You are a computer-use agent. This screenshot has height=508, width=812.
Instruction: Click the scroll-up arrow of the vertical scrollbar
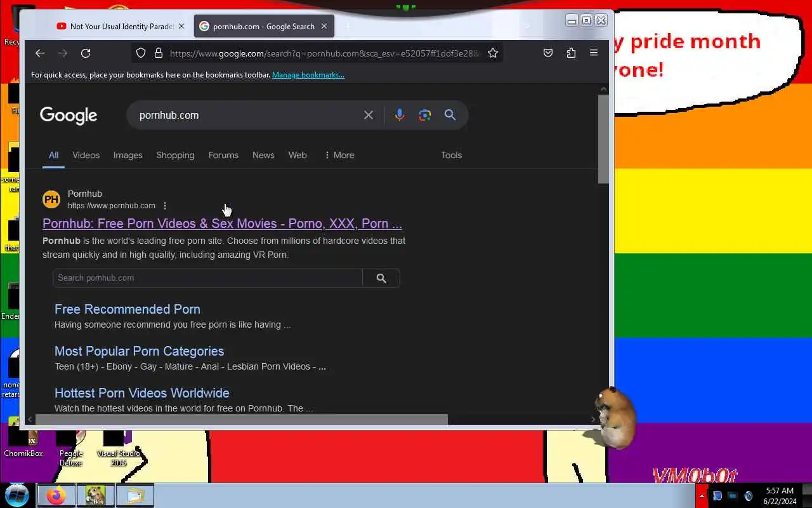[x=603, y=89]
